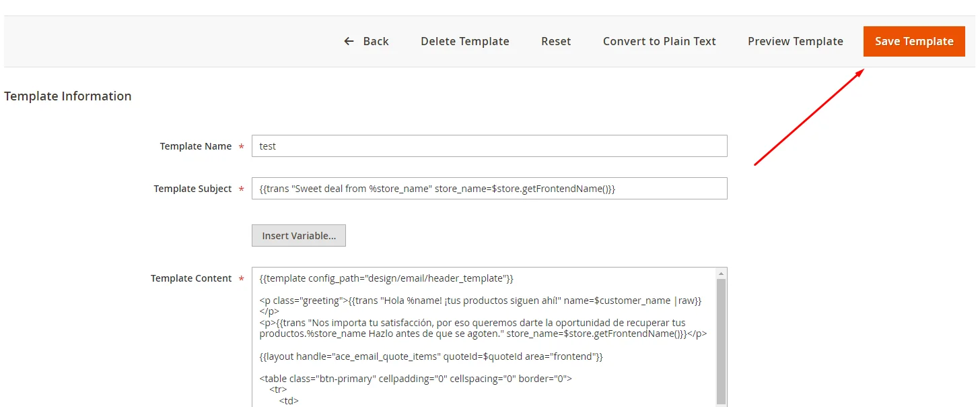
Task: Place cursor on the header_template directive line
Action: 386,278
